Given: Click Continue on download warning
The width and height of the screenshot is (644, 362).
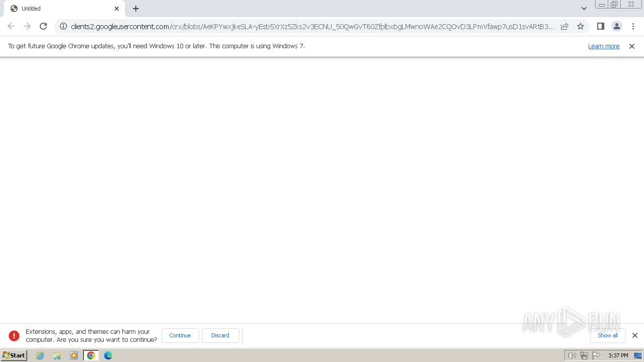Looking at the screenshot, I should pyautogui.click(x=180, y=335).
